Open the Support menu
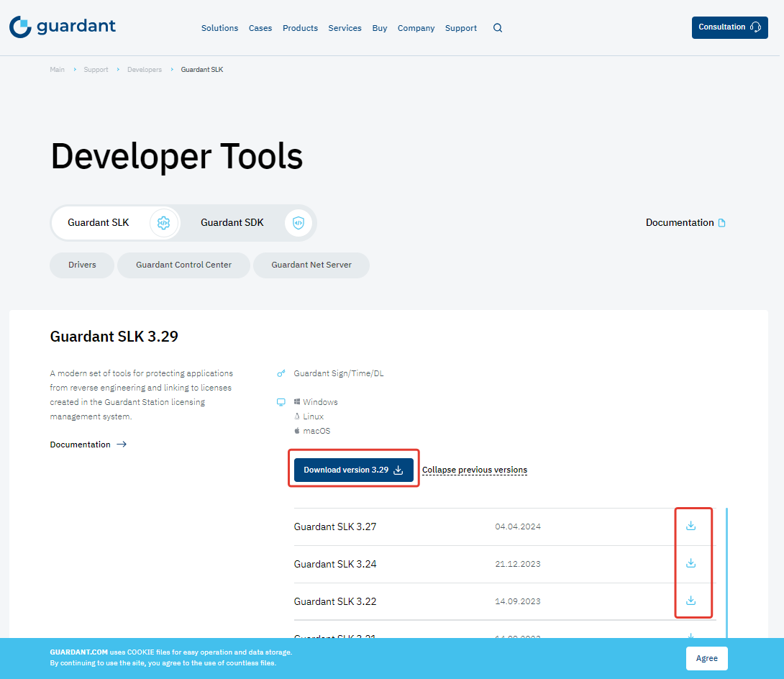The width and height of the screenshot is (784, 679). (460, 28)
